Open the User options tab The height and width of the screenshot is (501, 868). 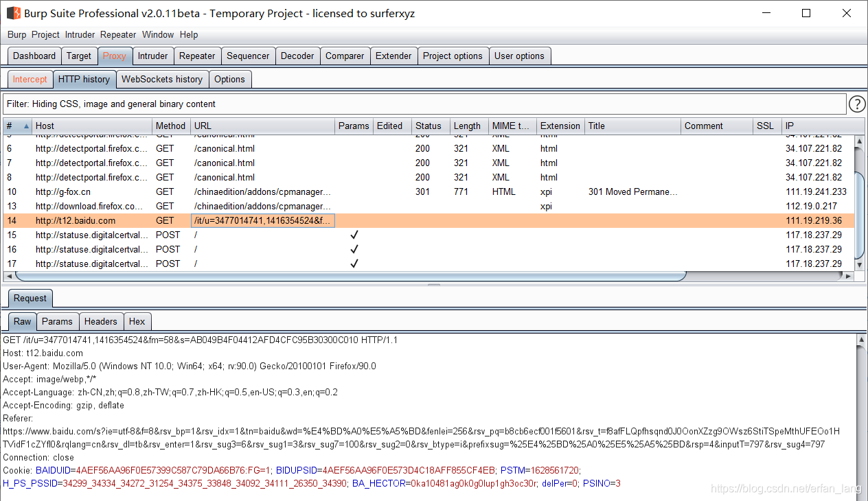[x=519, y=56]
